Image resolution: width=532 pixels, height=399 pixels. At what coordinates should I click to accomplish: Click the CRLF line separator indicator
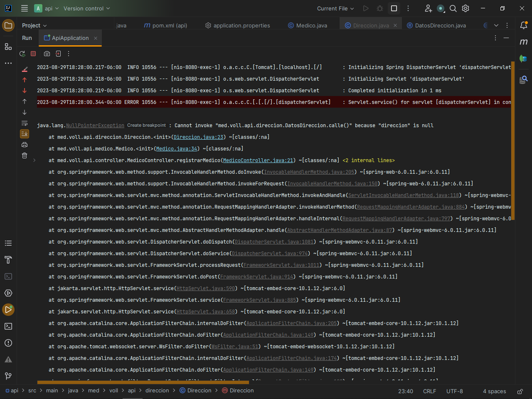coord(429,391)
